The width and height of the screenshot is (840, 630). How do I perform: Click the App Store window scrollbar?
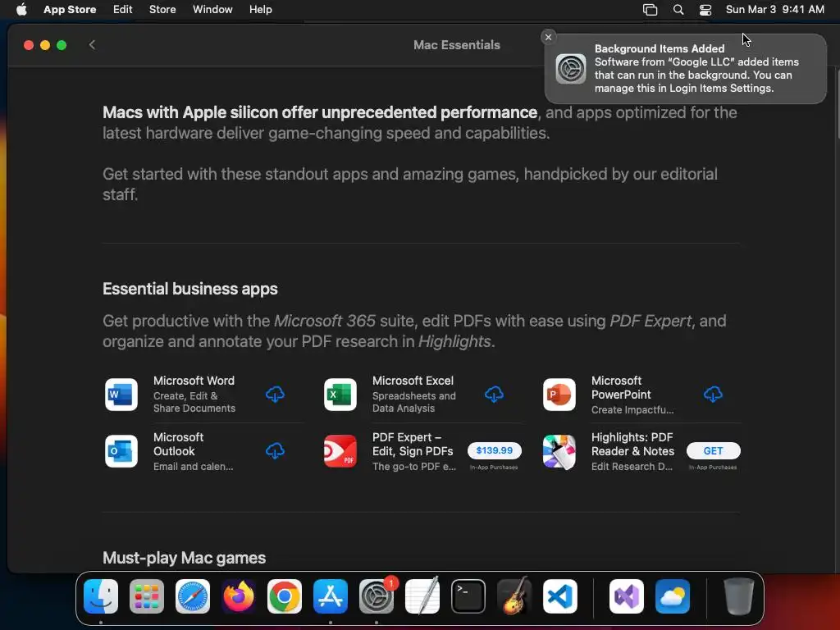(x=837, y=104)
